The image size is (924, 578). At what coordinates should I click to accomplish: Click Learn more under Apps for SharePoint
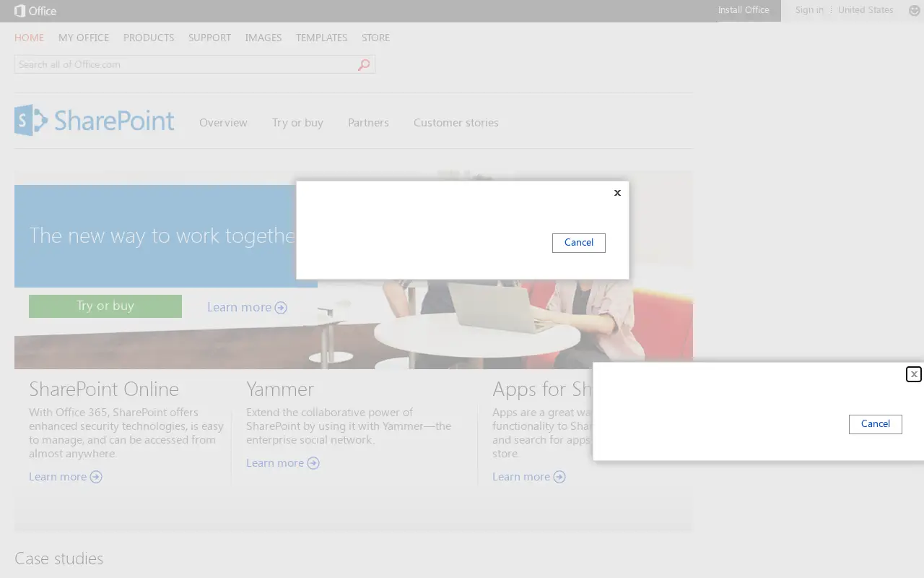click(529, 477)
